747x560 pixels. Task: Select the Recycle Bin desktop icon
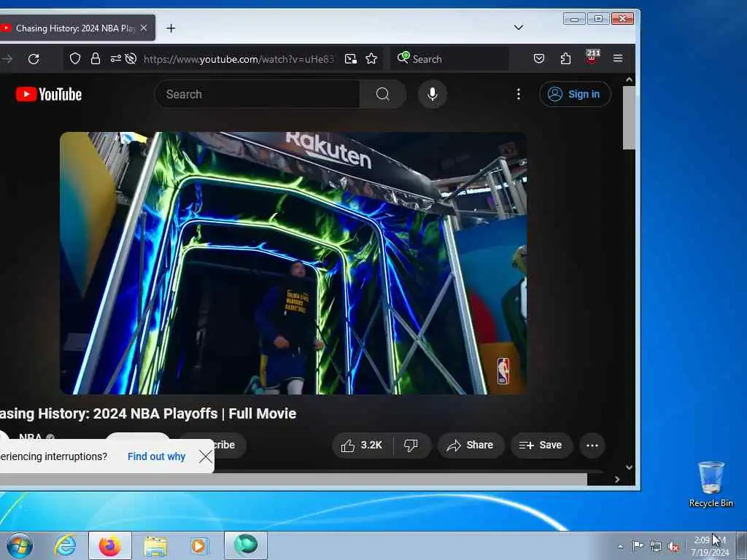click(x=711, y=484)
